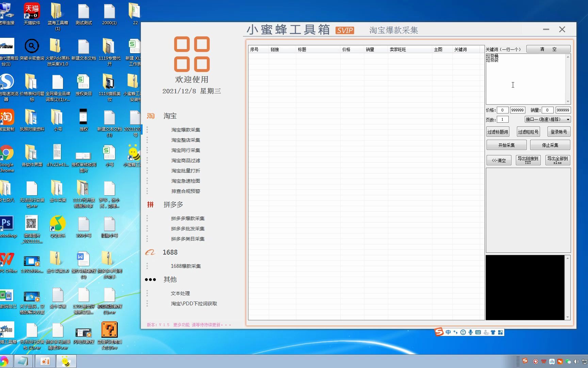Open 淘宝\PDD下拉词获取 in sidebar
This screenshot has height=368, width=588.
click(194, 304)
